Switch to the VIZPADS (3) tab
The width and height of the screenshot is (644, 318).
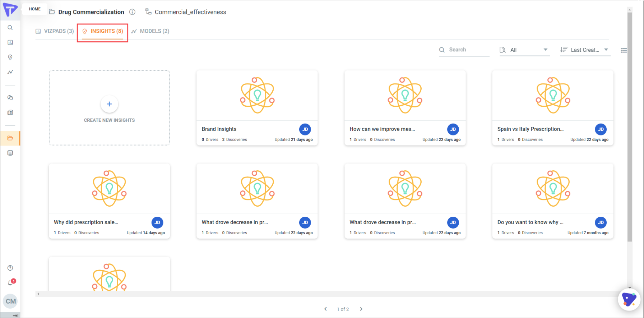point(55,31)
